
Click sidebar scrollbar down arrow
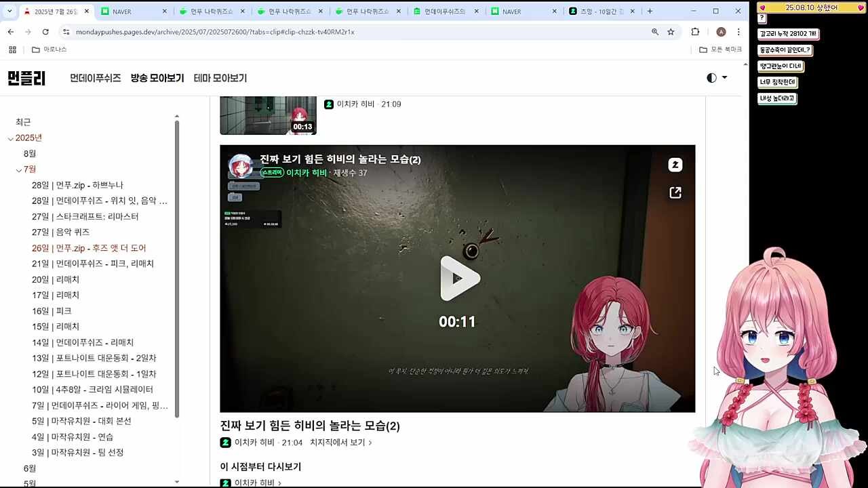tap(177, 482)
